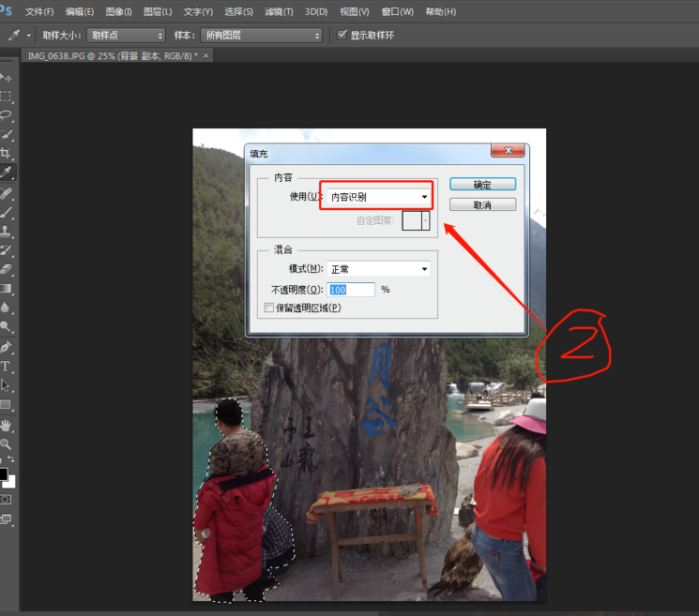Select the Horizontal Type tool
The width and height of the screenshot is (699, 616).
tap(6, 366)
